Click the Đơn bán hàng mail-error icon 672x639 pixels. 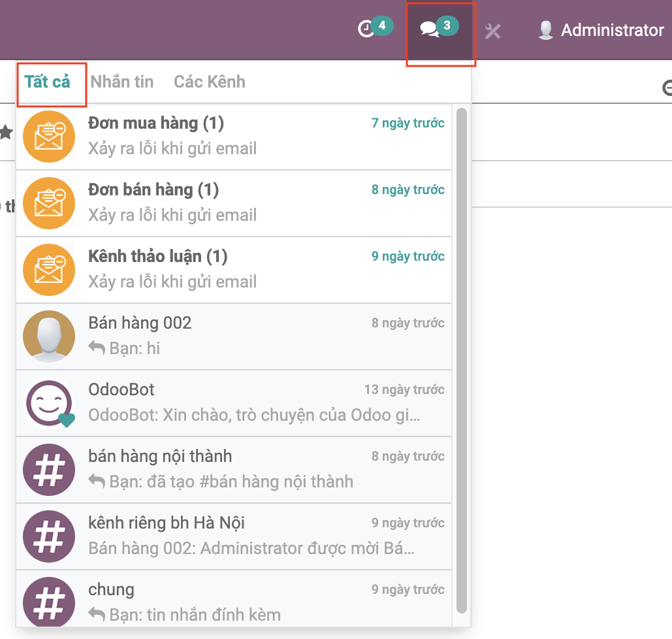pyautogui.click(x=49, y=203)
